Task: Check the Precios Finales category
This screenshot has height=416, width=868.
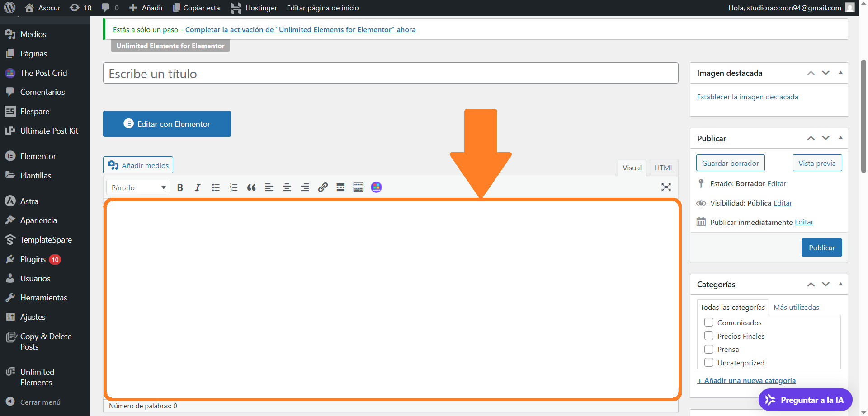Action: coord(709,336)
